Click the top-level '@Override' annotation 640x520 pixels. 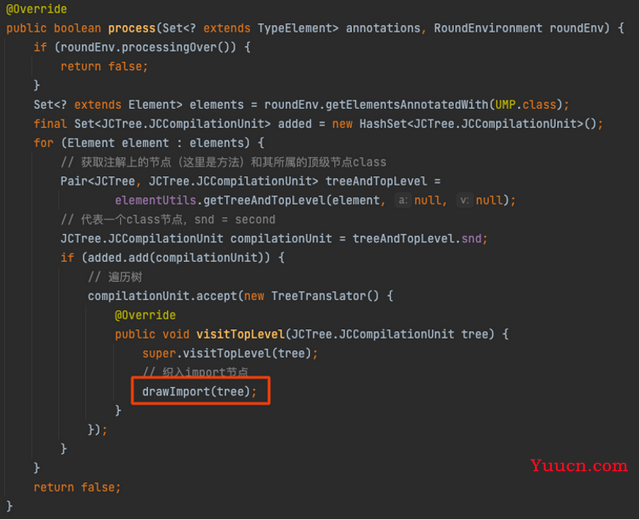36,9
